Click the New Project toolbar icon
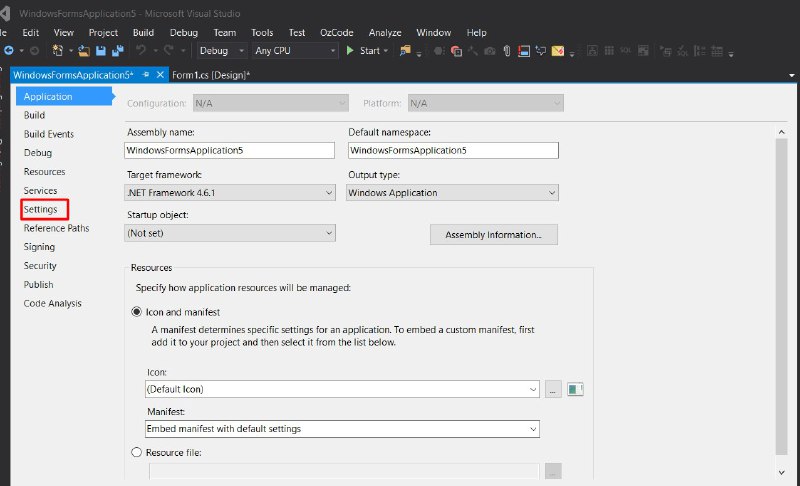This screenshot has height=486, width=800. pos(57,50)
